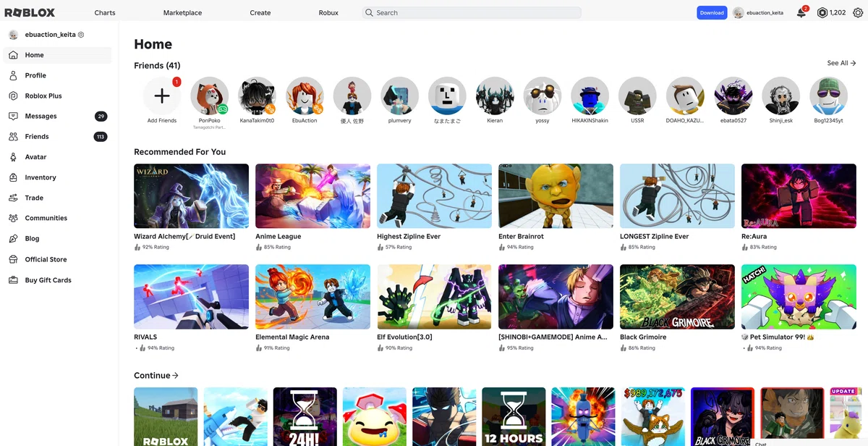Click See All friends link
The height and width of the screenshot is (446, 868).
coord(841,63)
